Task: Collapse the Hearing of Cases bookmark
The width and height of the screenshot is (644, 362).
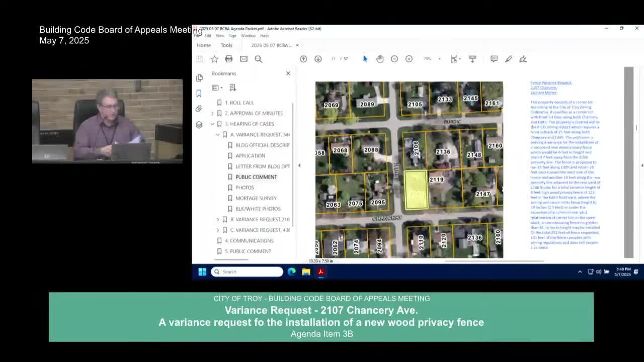Action: (x=212, y=124)
